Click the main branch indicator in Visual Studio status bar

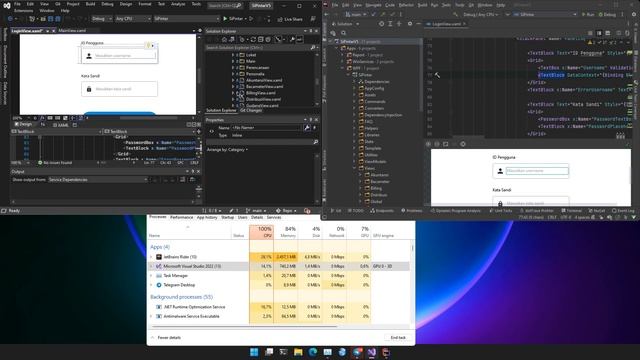[x=256, y=211]
